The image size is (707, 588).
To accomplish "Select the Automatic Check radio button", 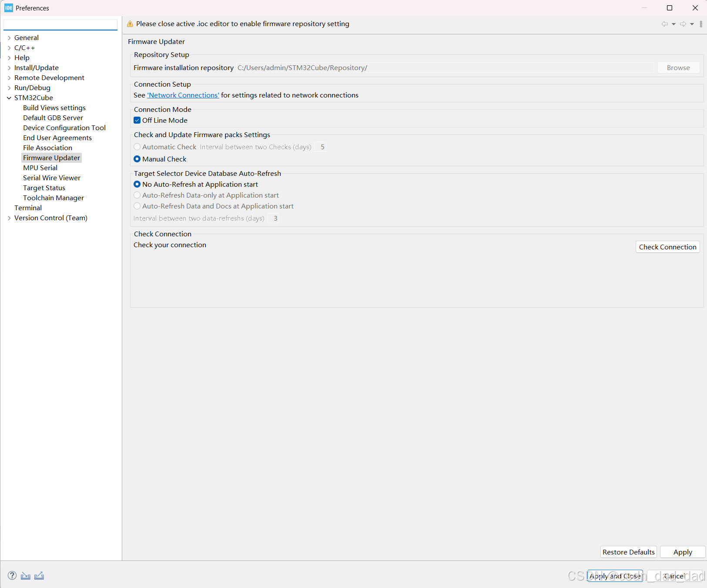I will 137,147.
